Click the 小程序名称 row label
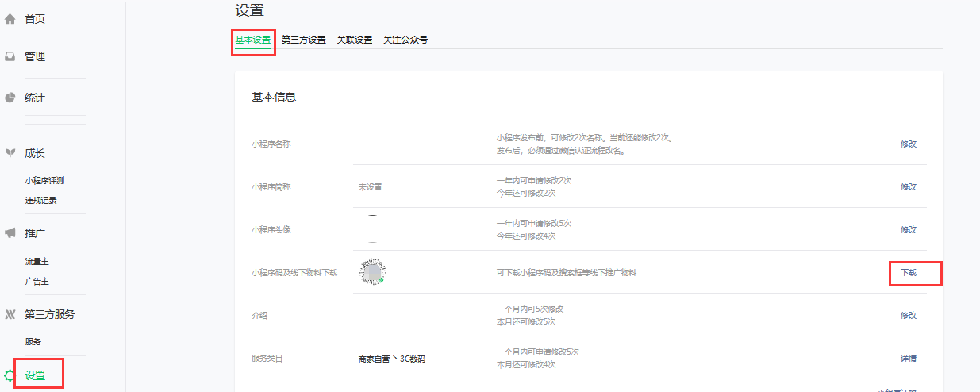 coord(271,144)
